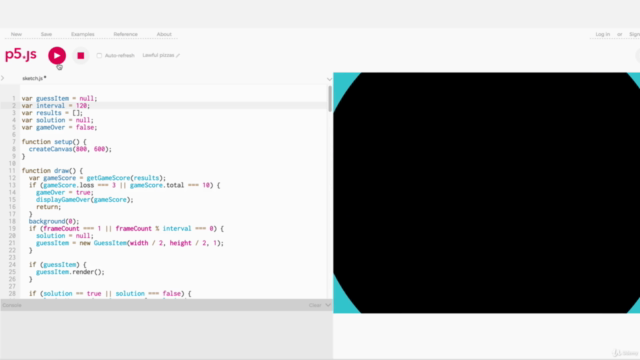640x360 pixels.
Task: Follow the Log in link
Action: 602,34
